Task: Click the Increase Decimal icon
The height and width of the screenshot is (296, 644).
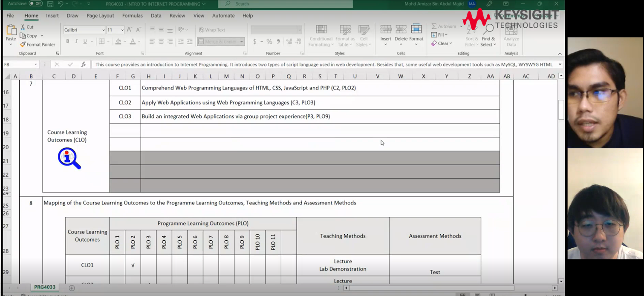Action: pos(289,41)
